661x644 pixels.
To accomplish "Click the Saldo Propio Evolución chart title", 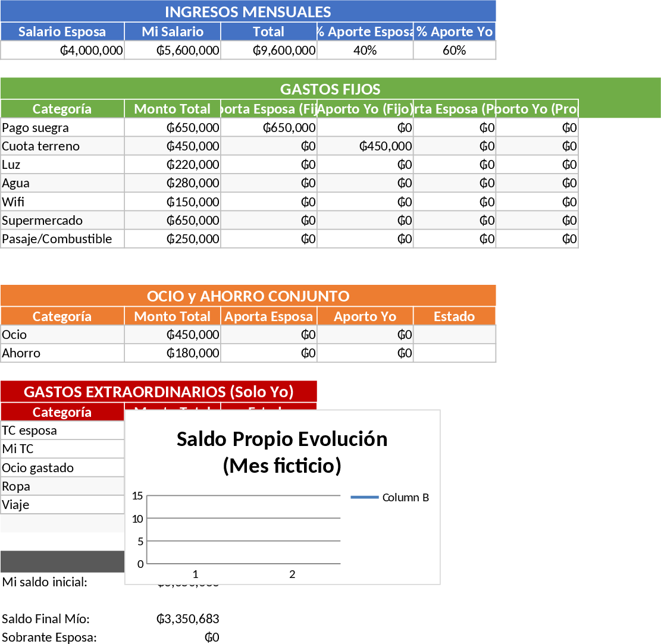I will (281, 452).
